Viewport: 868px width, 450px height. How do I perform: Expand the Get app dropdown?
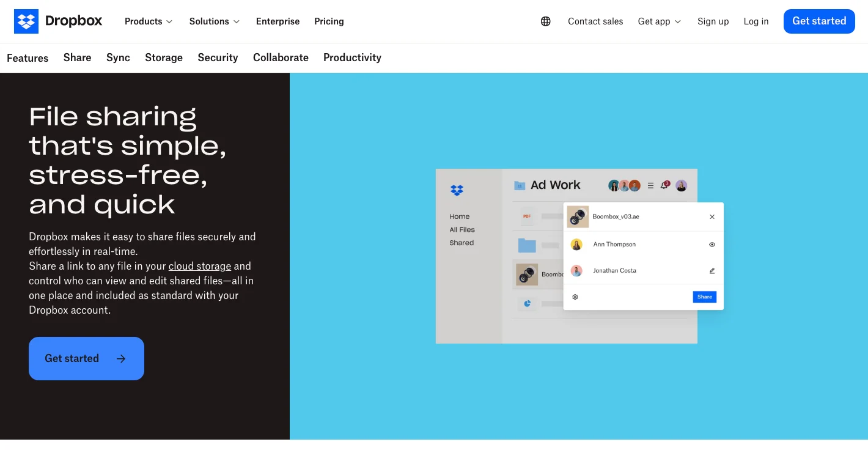[660, 21]
